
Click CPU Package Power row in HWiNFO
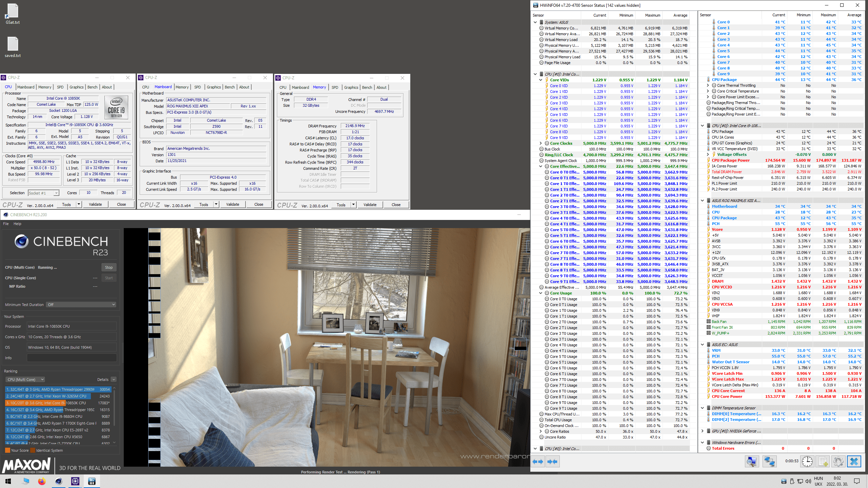(x=785, y=160)
